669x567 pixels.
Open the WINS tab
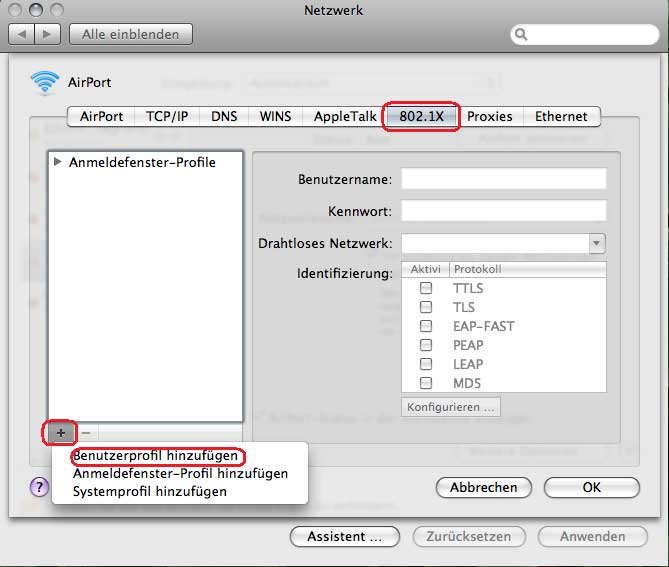[x=275, y=116]
